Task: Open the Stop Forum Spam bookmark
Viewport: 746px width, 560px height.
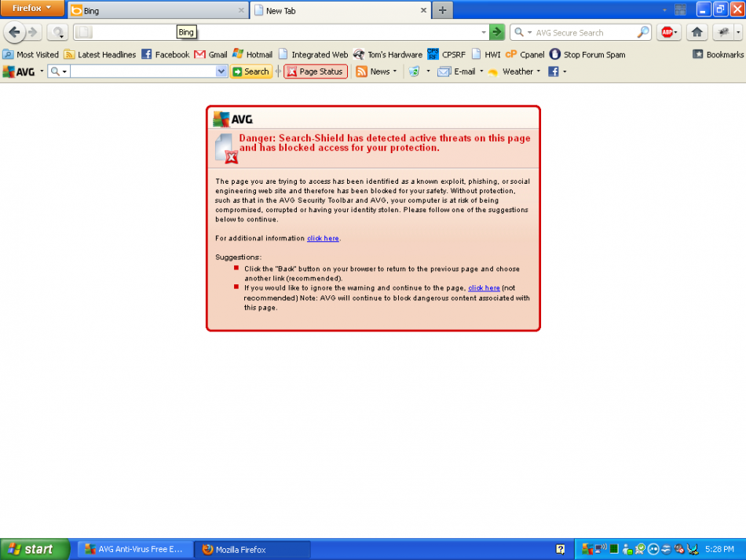Action: 587,55
